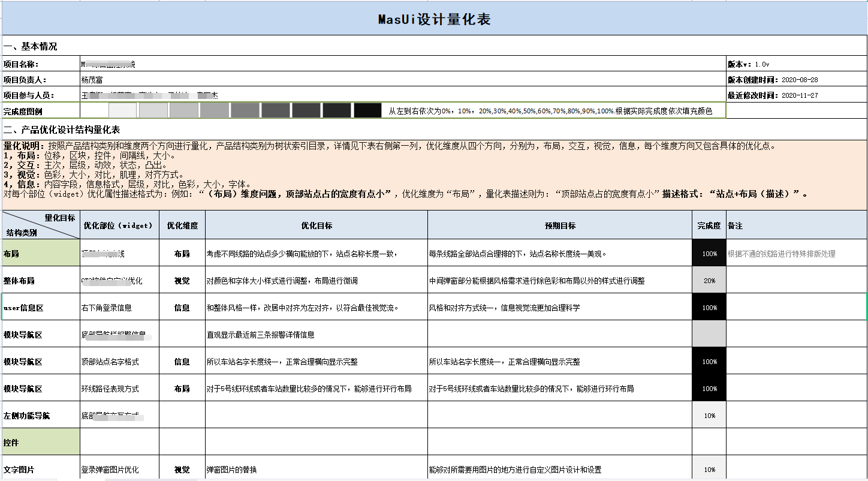Click the 备注 column header
Viewport: 868px width, 481px height.
coord(735,226)
